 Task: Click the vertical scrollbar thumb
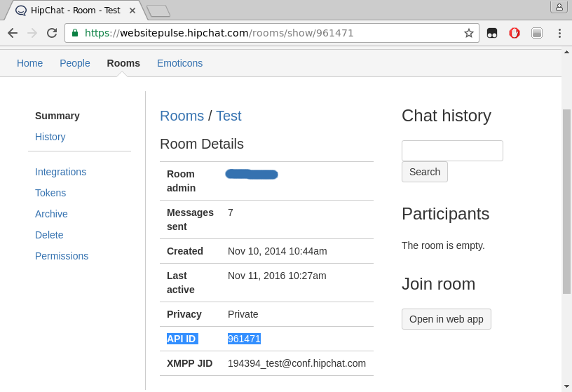pos(566,201)
